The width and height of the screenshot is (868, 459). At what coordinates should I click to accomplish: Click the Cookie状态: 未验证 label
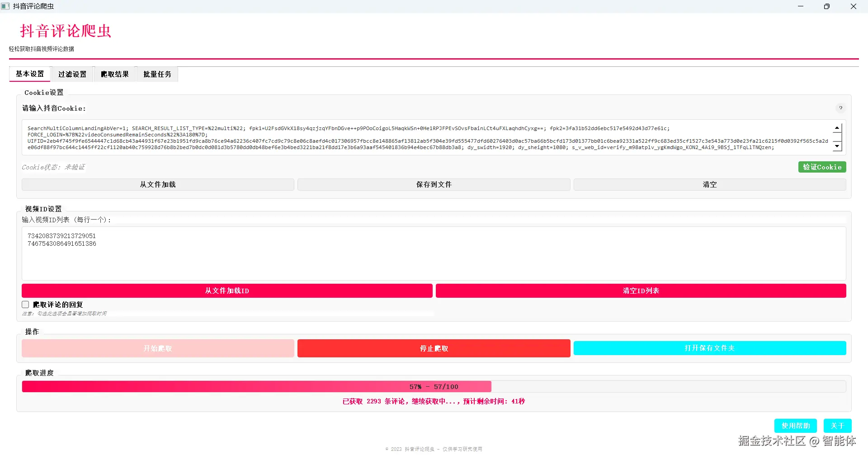(53, 167)
